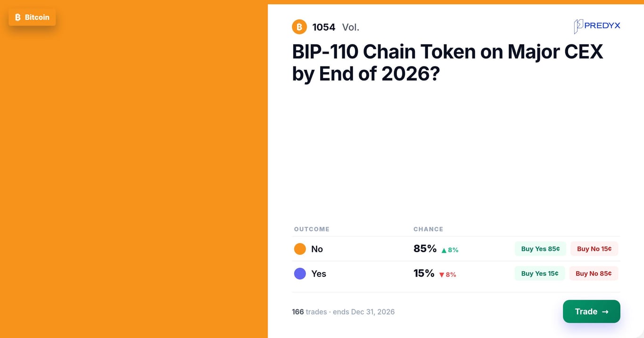This screenshot has width=644, height=338.
Task: Click the market title heading
Action: click(447, 62)
